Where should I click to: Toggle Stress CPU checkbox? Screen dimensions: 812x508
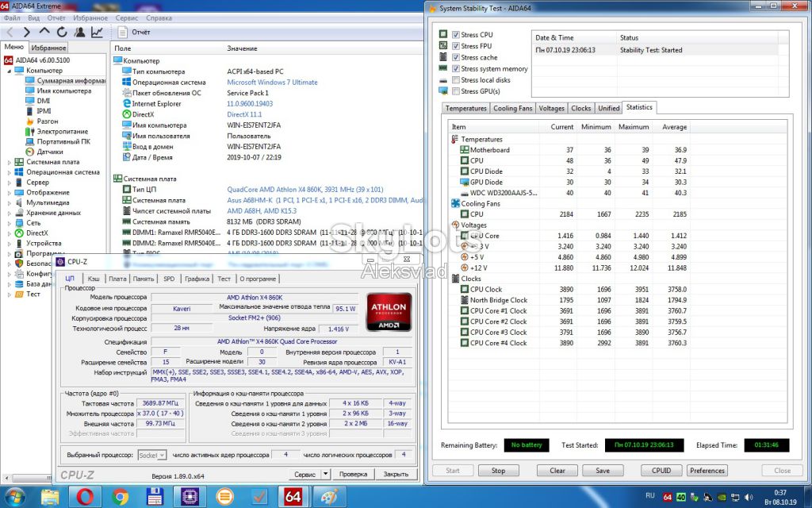pos(456,35)
